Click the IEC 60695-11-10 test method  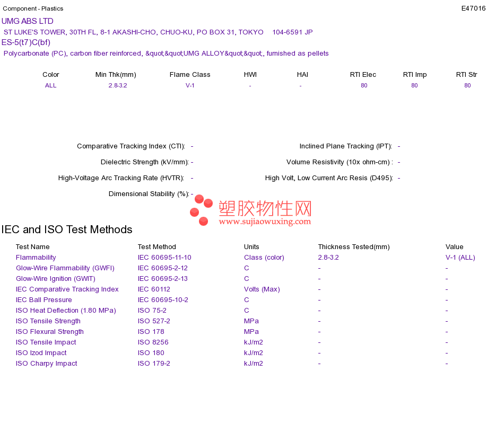(164, 257)
